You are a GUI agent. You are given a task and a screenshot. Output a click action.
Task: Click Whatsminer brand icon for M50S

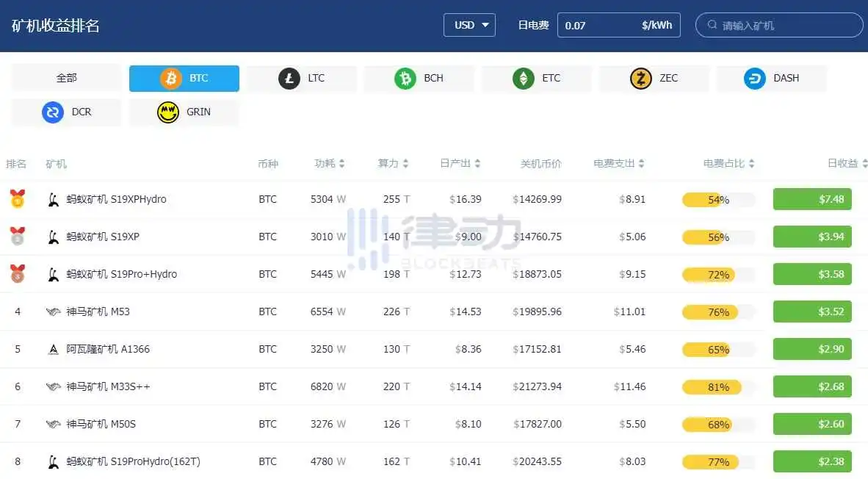(x=53, y=424)
